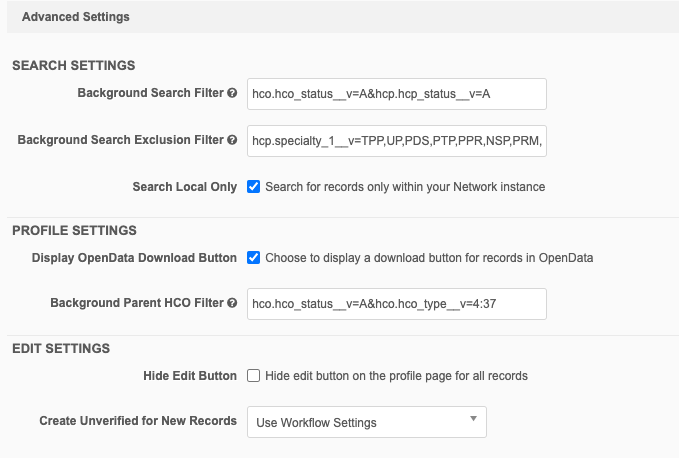The width and height of the screenshot is (679, 458).
Task: Collapse the Advanced Settings panel header
Action: point(75,17)
